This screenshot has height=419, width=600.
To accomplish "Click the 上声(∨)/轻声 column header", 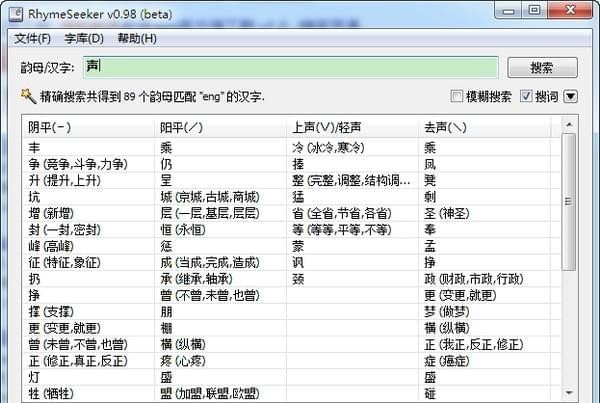I will (352, 127).
